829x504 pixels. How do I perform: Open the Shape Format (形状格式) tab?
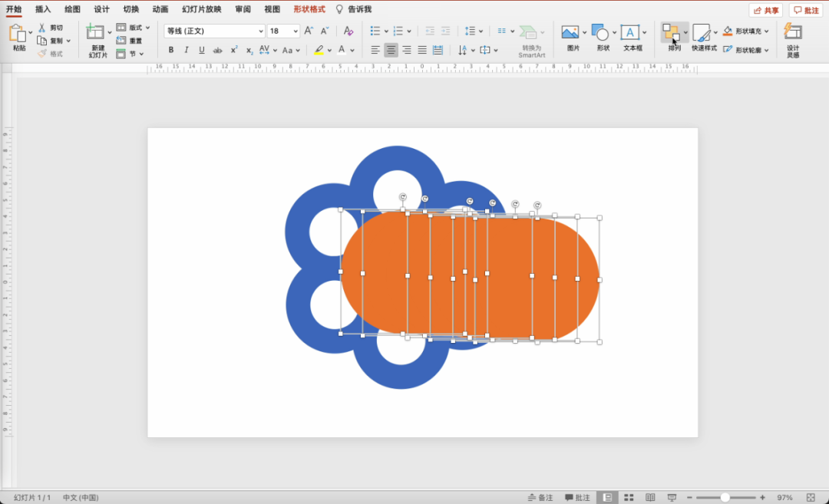tap(309, 9)
